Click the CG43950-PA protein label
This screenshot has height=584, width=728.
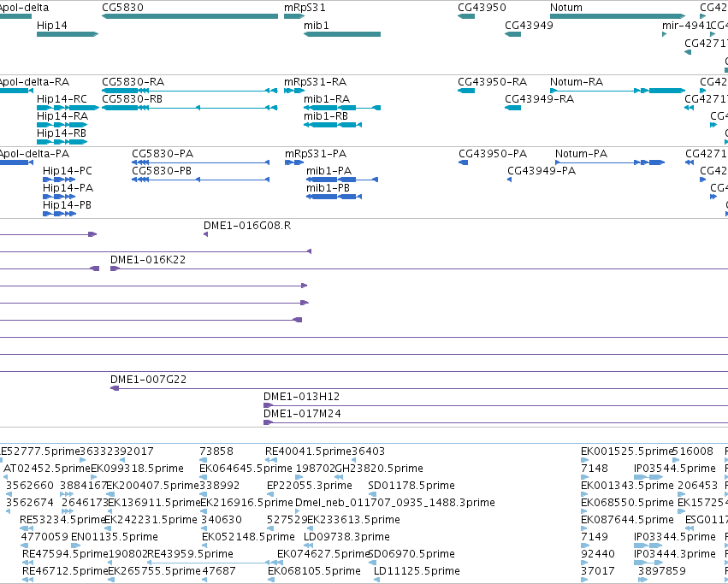[493, 154]
